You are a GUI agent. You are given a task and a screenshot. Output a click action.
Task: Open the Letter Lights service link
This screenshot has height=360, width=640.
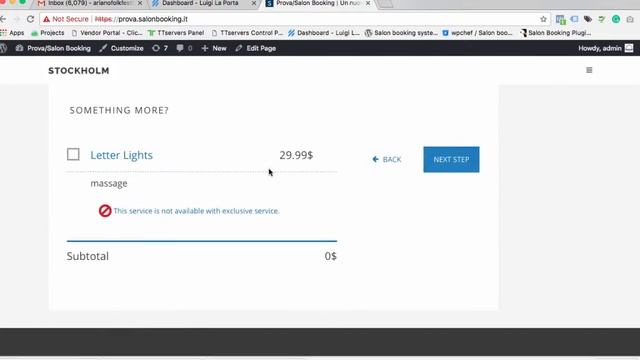tap(121, 155)
